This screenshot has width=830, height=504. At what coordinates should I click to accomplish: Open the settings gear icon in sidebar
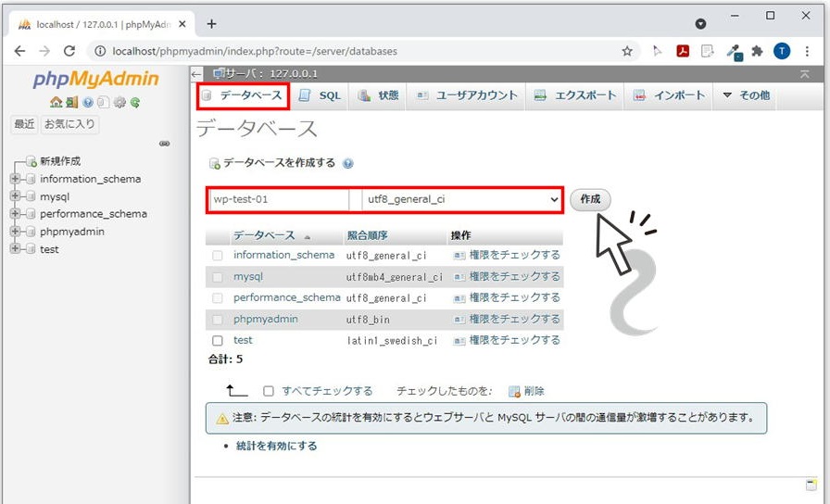coord(119,103)
